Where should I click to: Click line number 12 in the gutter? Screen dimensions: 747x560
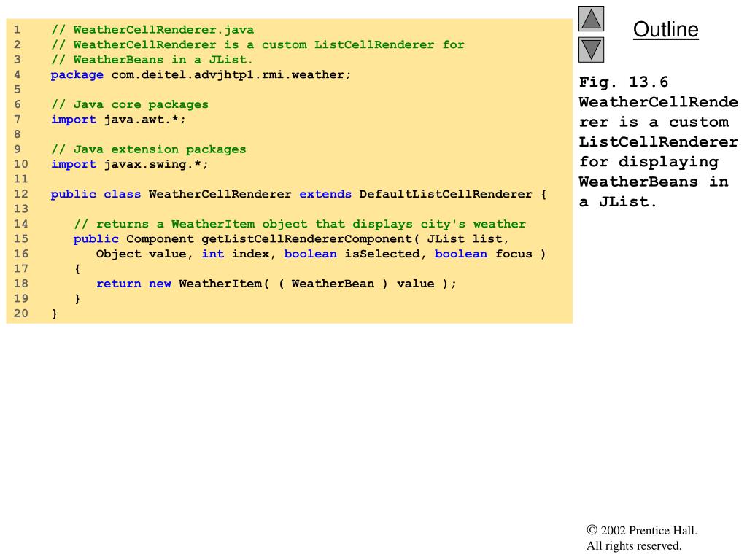click(20, 194)
